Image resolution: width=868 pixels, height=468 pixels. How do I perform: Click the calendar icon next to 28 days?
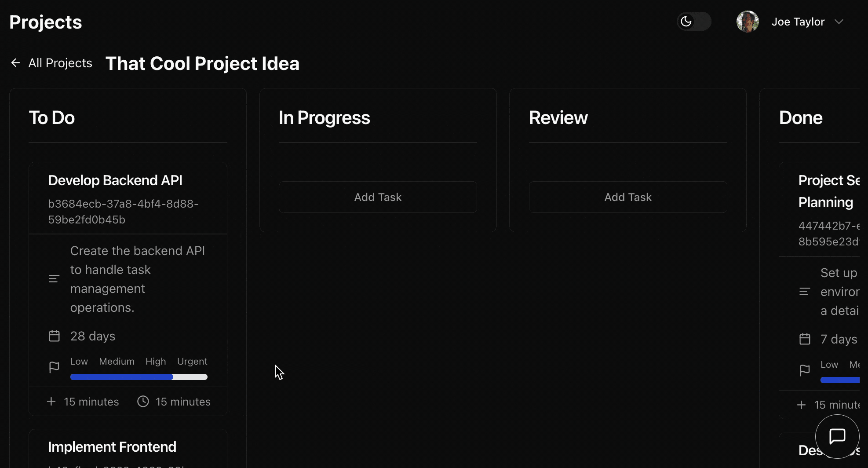pos(55,336)
